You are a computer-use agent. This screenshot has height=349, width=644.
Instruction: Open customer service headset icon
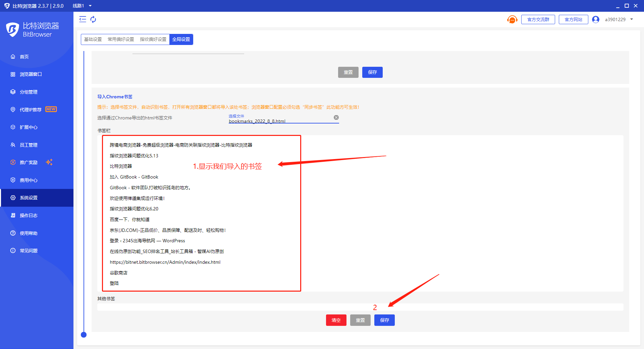pos(512,19)
